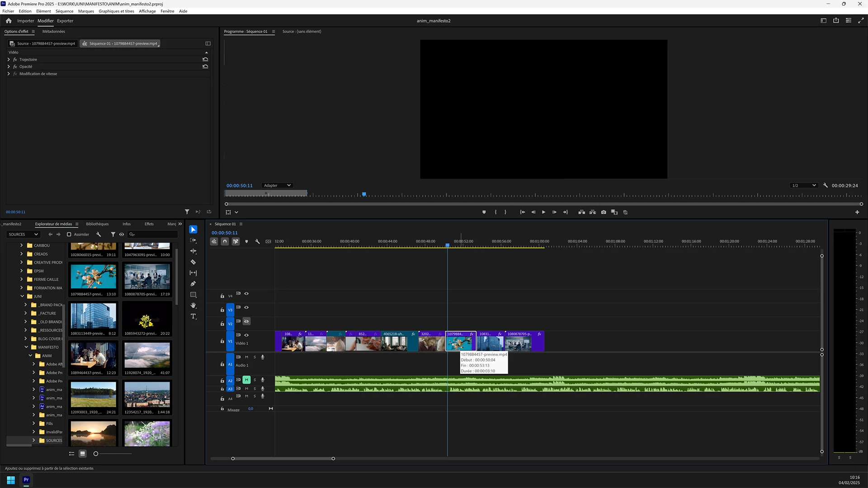This screenshot has height=488, width=868.
Task: Open timeline display settings wrench
Action: pos(257,241)
